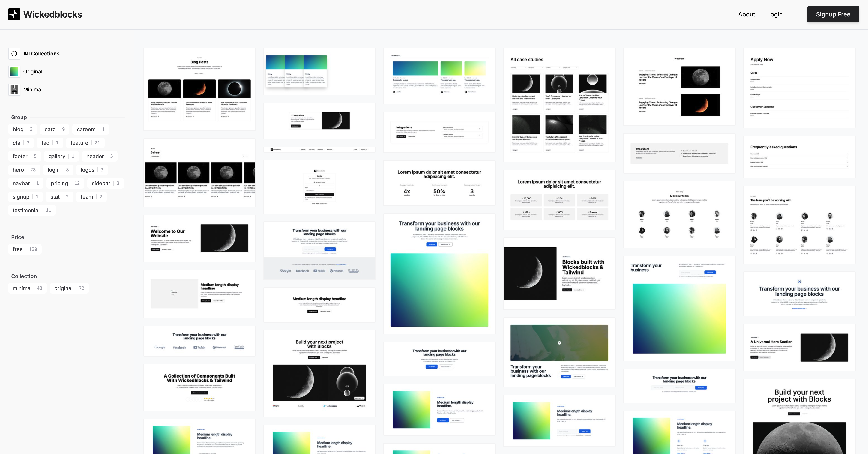The height and width of the screenshot is (454, 868).
Task: Filter by the hero group tag
Action: point(24,170)
